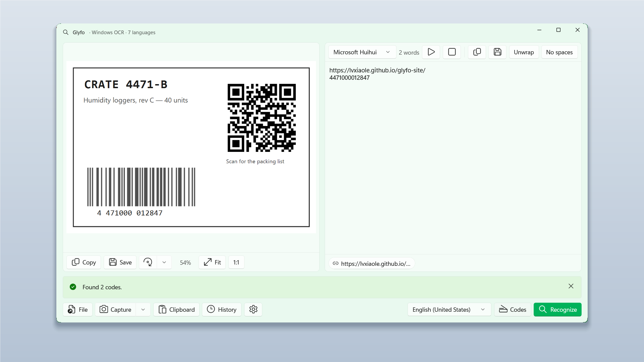Image resolution: width=644 pixels, height=362 pixels.
Task: Open the recognition History
Action: [222, 309]
